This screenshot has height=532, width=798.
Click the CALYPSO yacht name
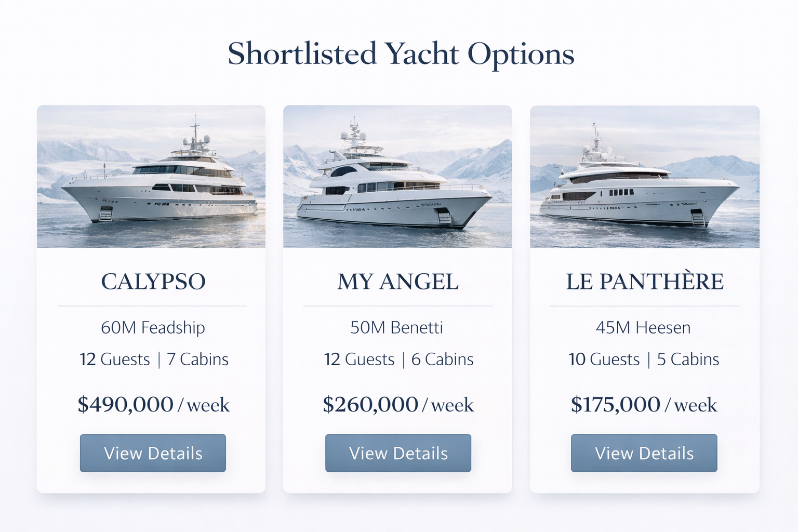[x=153, y=282]
